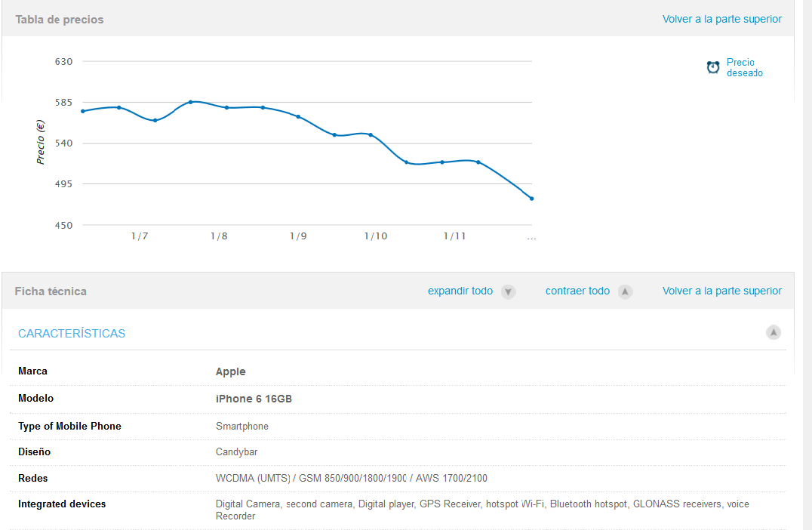Click the Tabla de precios section title
812x530 pixels.
pos(60,19)
